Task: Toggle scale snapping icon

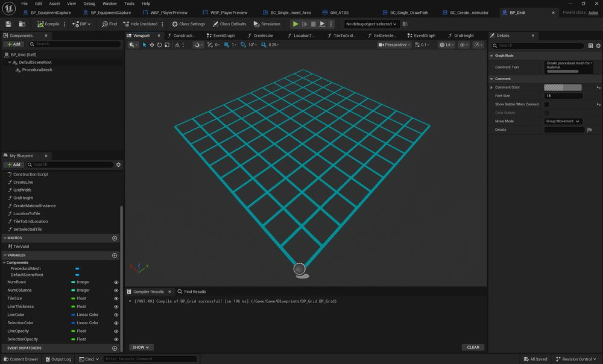Action: (264, 45)
